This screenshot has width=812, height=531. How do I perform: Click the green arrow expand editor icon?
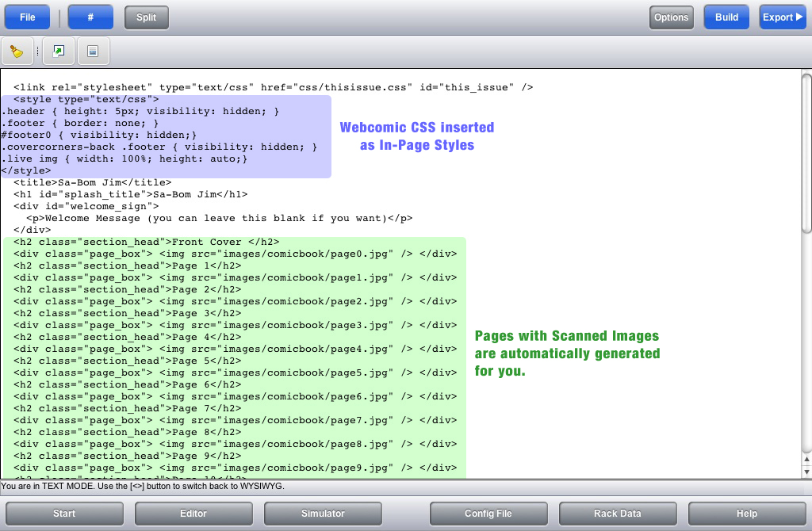[59, 52]
